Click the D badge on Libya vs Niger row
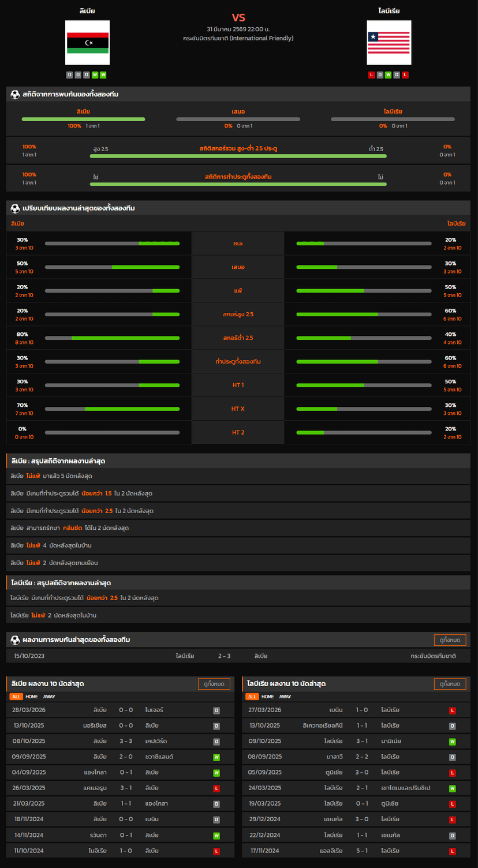 216,710
